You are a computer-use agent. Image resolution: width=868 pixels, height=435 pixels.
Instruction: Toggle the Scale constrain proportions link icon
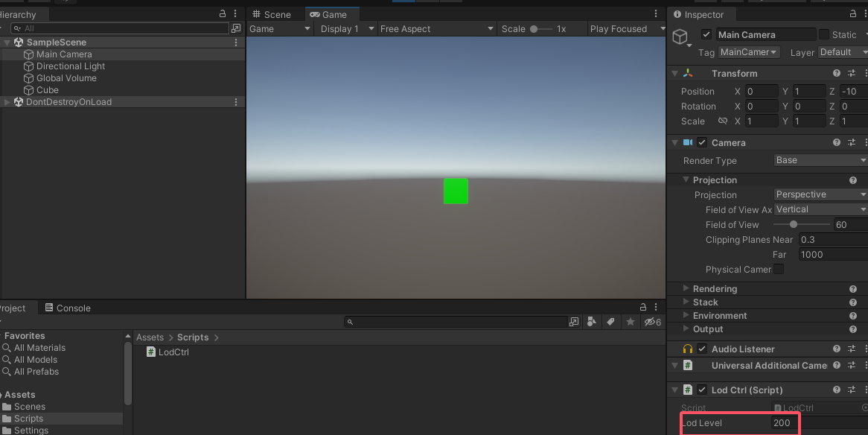click(x=722, y=121)
